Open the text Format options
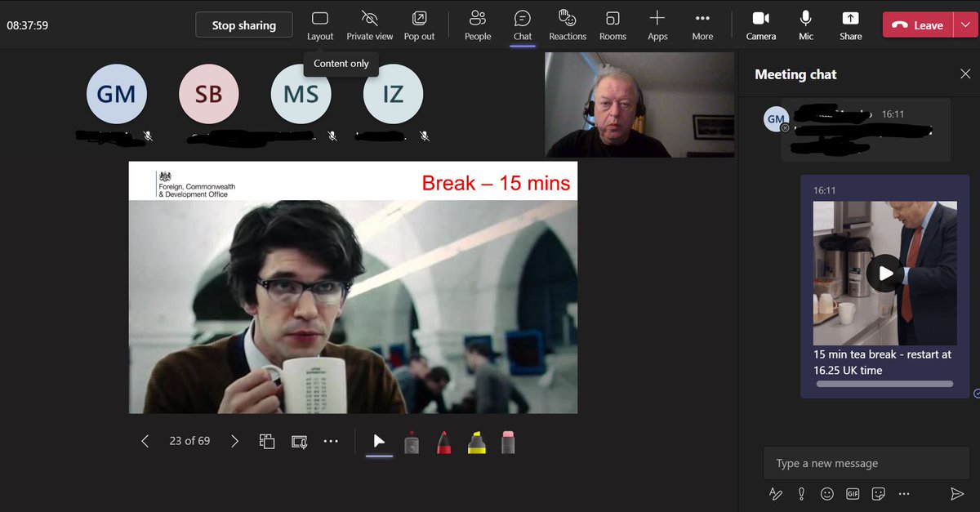The height and width of the screenshot is (512, 980). [x=776, y=494]
